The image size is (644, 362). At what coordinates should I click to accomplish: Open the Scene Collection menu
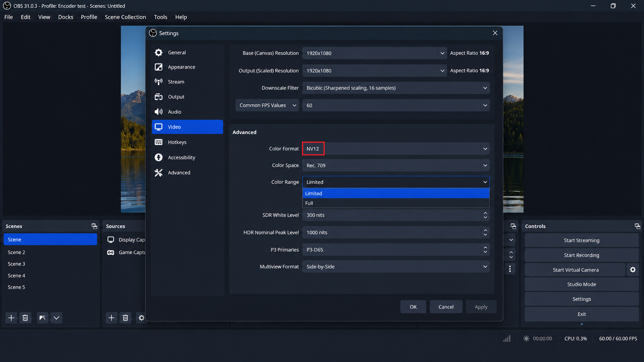click(125, 17)
